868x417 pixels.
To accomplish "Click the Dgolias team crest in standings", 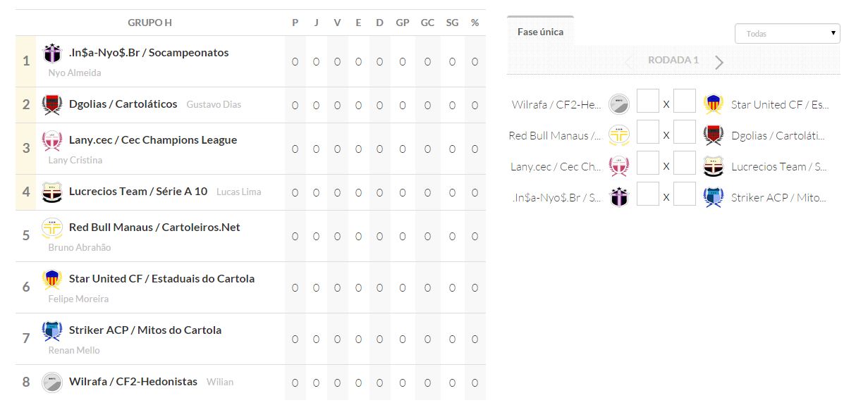I will click(52, 104).
